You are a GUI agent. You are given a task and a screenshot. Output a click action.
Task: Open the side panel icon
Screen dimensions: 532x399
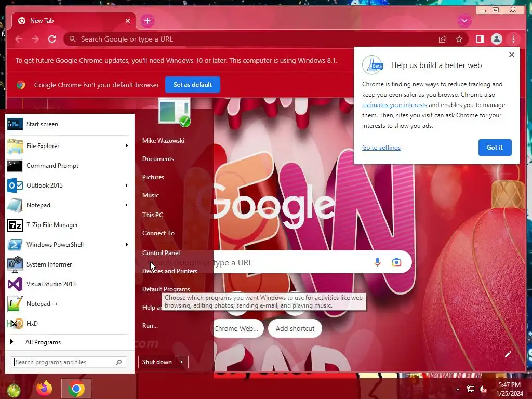[x=480, y=39]
